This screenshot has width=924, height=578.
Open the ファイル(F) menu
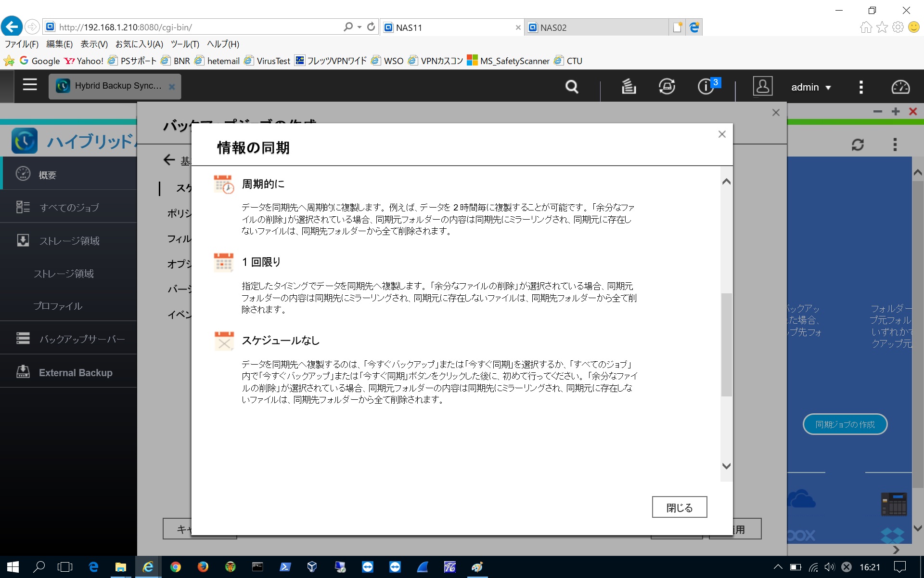[22, 44]
